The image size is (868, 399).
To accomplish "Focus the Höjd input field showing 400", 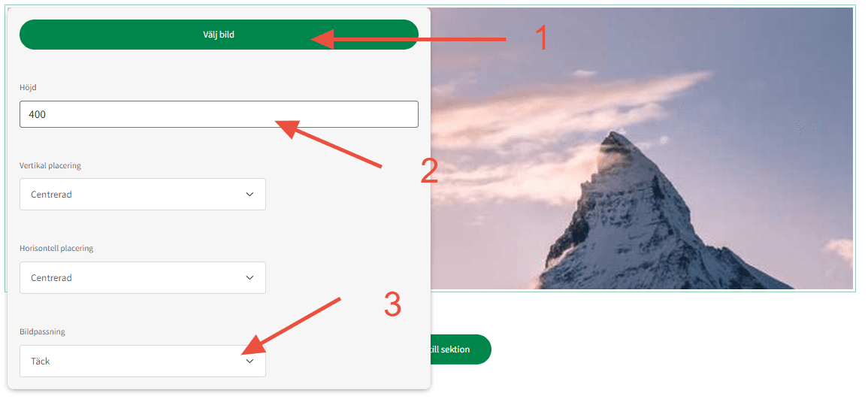I will pyautogui.click(x=219, y=114).
